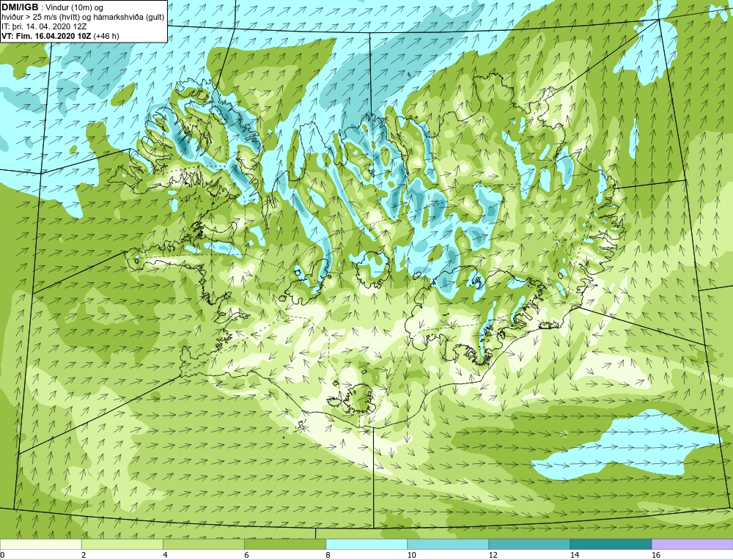The image size is (733, 560).
Task: Click the purple legend swatch above 16 m/s
Action: coord(692,544)
